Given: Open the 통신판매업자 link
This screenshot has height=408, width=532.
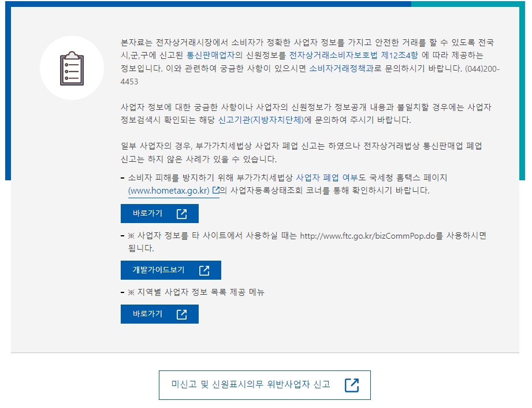Looking at the screenshot, I should [x=210, y=55].
